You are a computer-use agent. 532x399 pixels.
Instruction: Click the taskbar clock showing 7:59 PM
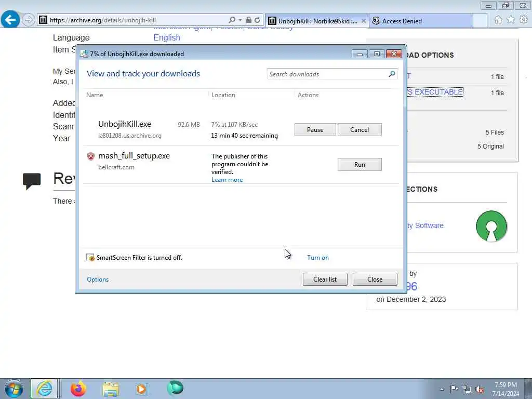coord(506,389)
